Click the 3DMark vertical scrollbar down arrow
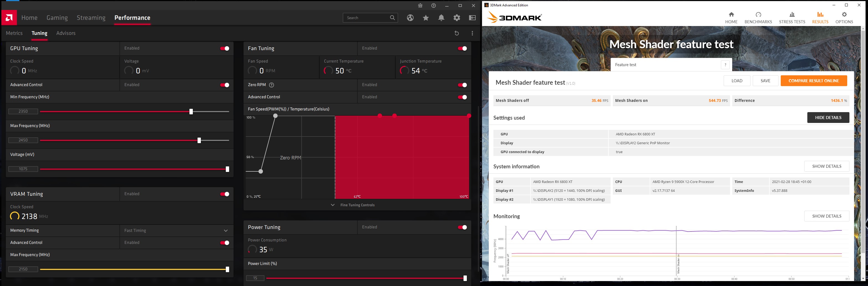Screen dimensions: 868x286 point(863,279)
